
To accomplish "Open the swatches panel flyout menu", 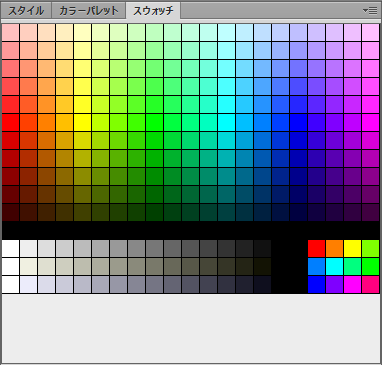I will point(370,11).
